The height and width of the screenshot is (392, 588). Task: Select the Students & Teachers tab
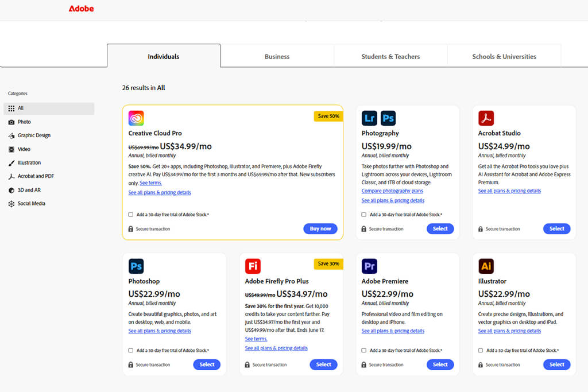[x=390, y=56]
